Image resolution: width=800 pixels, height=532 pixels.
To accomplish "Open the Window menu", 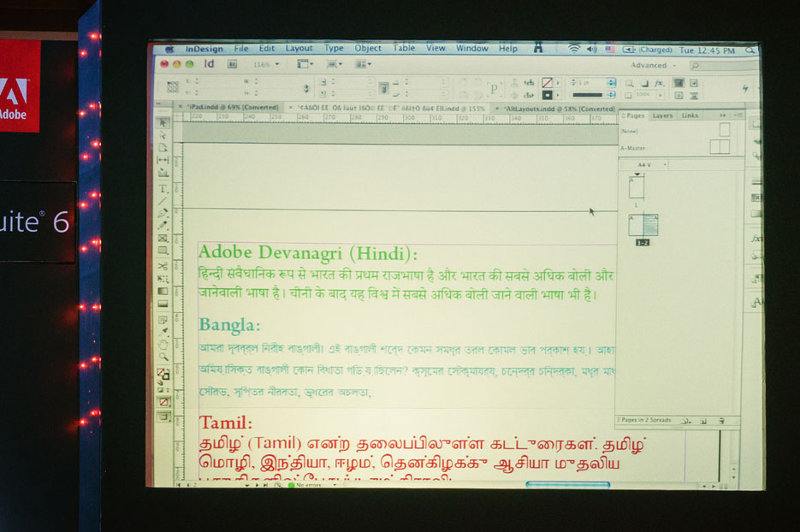I will (x=472, y=49).
